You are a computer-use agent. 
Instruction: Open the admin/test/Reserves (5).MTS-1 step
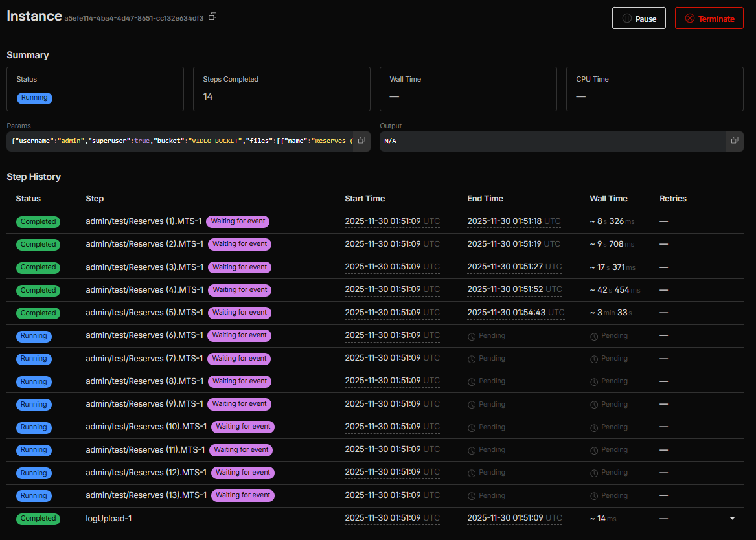(x=144, y=313)
